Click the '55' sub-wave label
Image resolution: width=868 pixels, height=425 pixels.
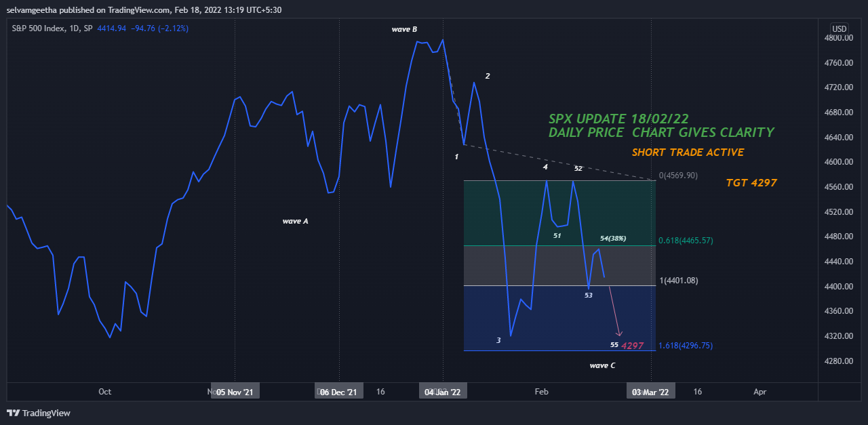pos(614,345)
